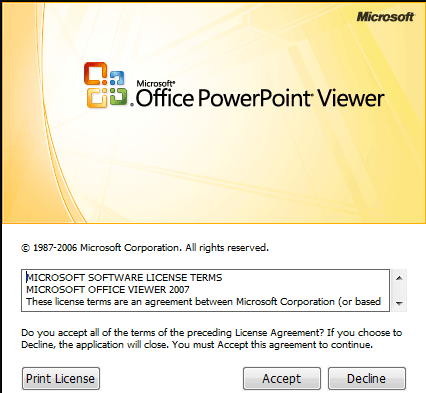Accept the license agreement

282,379
